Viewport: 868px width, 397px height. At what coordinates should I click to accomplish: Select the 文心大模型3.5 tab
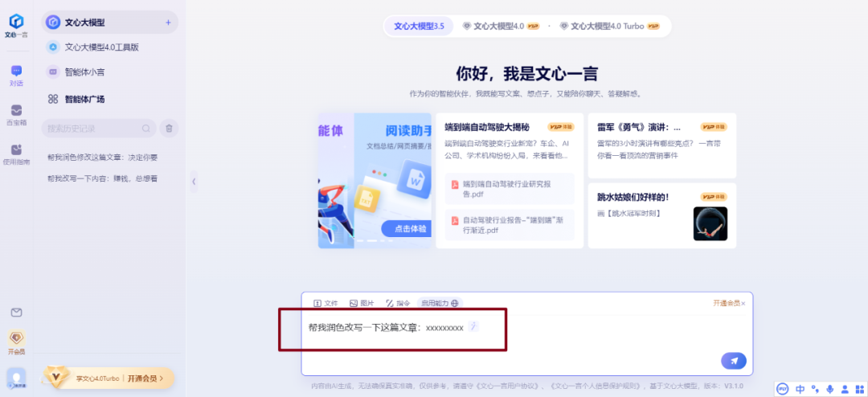(419, 26)
